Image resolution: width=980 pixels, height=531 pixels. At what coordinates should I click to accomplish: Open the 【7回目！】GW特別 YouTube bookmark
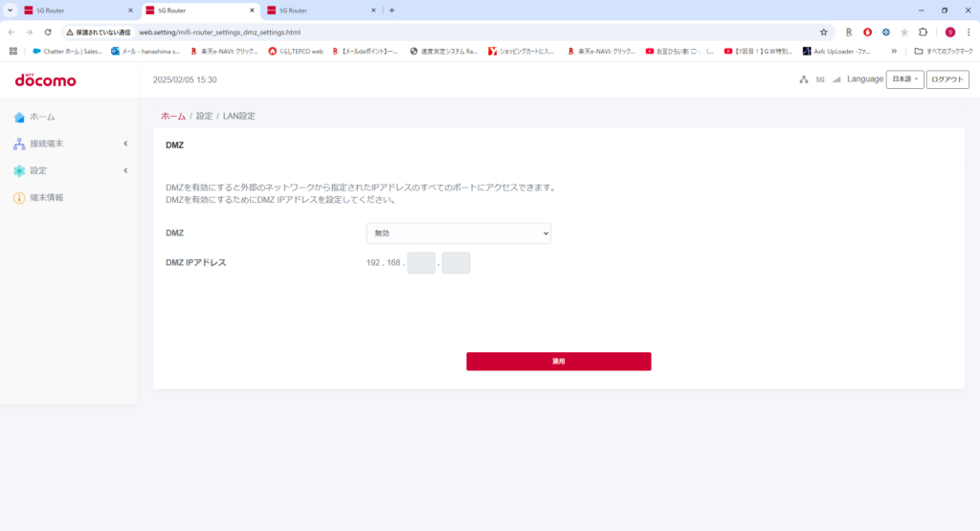click(758, 52)
